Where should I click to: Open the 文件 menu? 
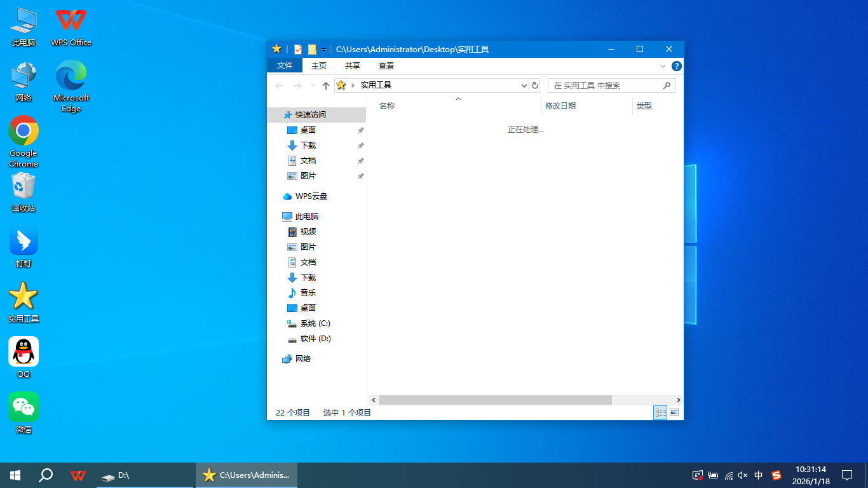(x=285, y=66)
